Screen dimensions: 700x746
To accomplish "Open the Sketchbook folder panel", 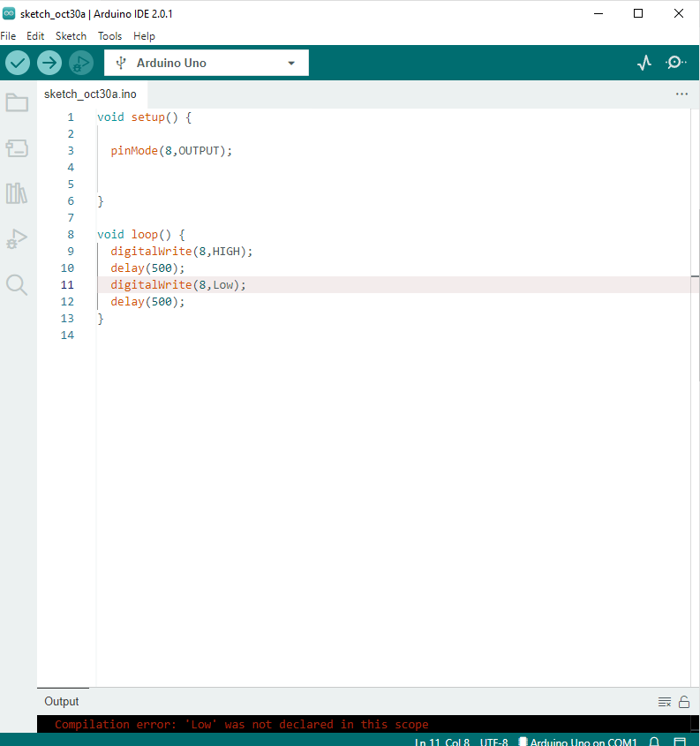I will (x=17, y=102).
